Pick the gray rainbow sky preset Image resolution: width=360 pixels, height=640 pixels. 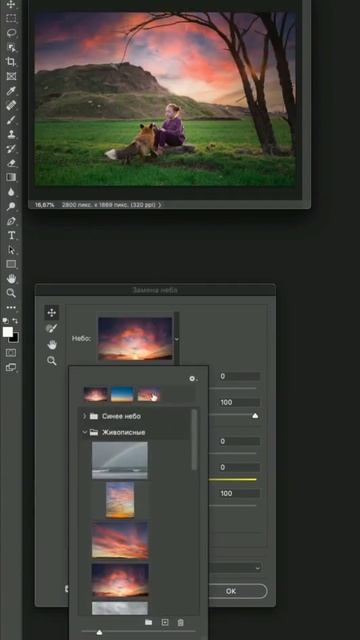coord(120,460)
